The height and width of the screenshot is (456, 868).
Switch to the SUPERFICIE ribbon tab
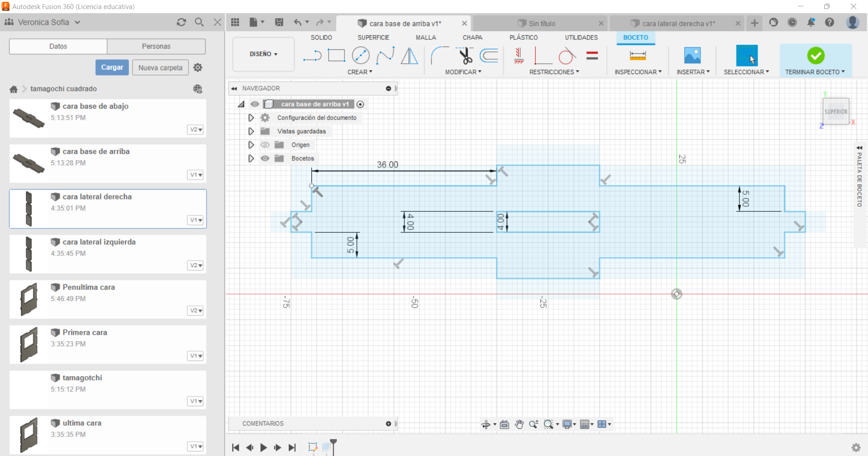[373, 38]
